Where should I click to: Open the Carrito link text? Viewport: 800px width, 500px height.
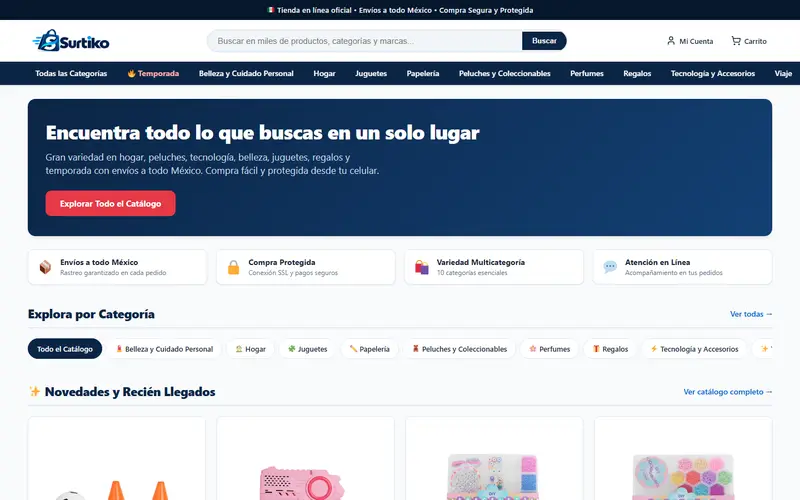click(755, 41)
